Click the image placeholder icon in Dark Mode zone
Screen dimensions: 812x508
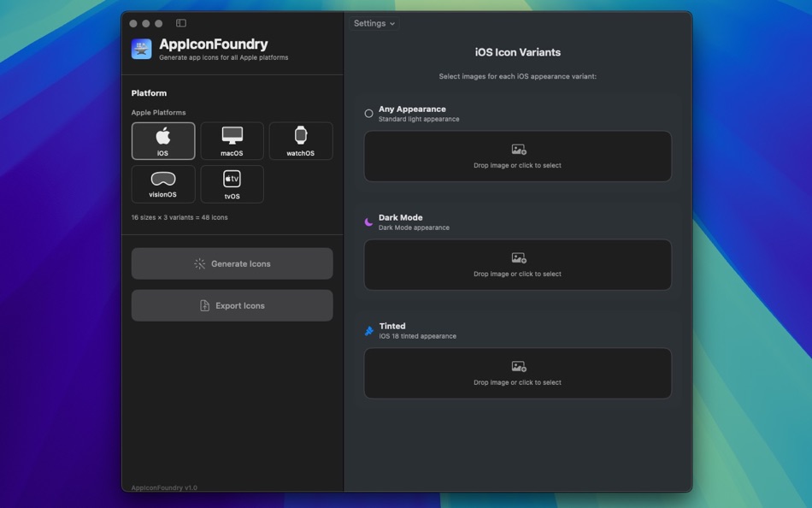pos(518,257)
